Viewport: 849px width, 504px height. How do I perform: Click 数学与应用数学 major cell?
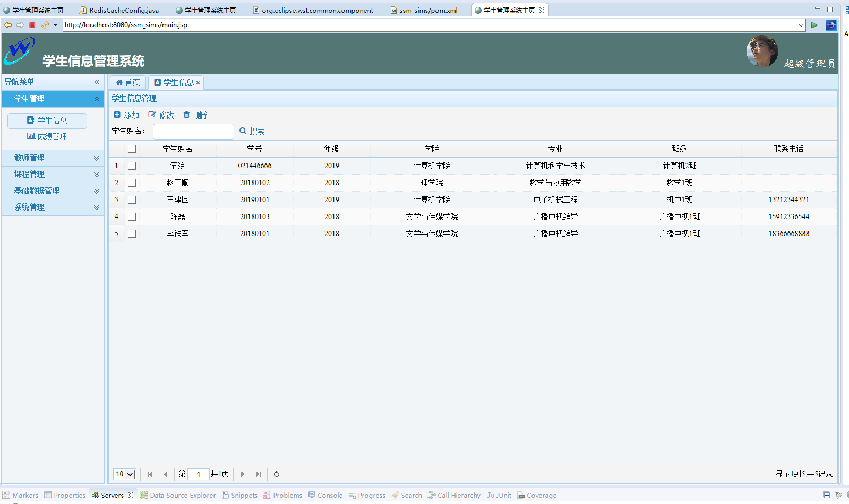pos(556,183)
